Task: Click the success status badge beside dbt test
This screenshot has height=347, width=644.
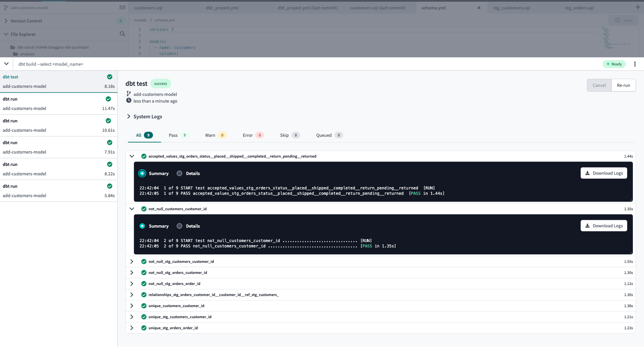Action: (x=160, y=83)
